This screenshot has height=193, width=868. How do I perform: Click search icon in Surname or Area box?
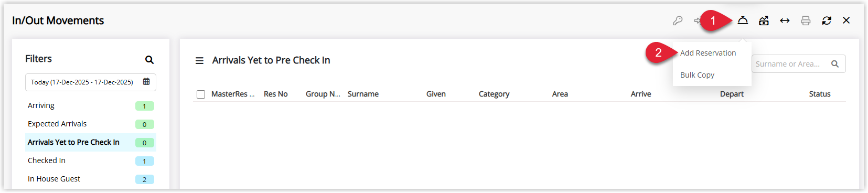click(x=835, y=64)
